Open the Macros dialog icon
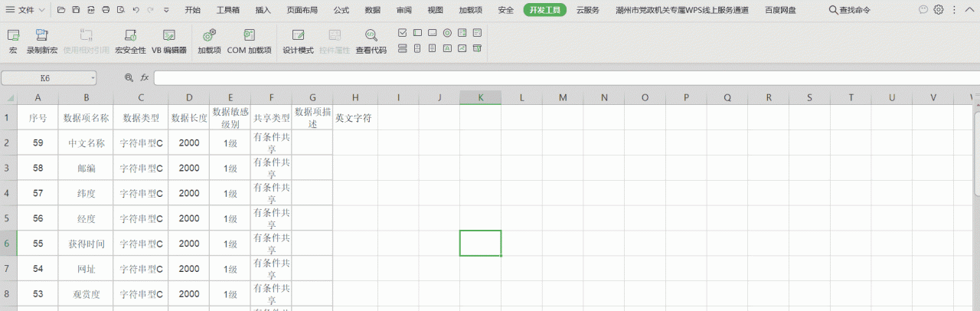This screenshot has width=980, height=311. point(13,41)
